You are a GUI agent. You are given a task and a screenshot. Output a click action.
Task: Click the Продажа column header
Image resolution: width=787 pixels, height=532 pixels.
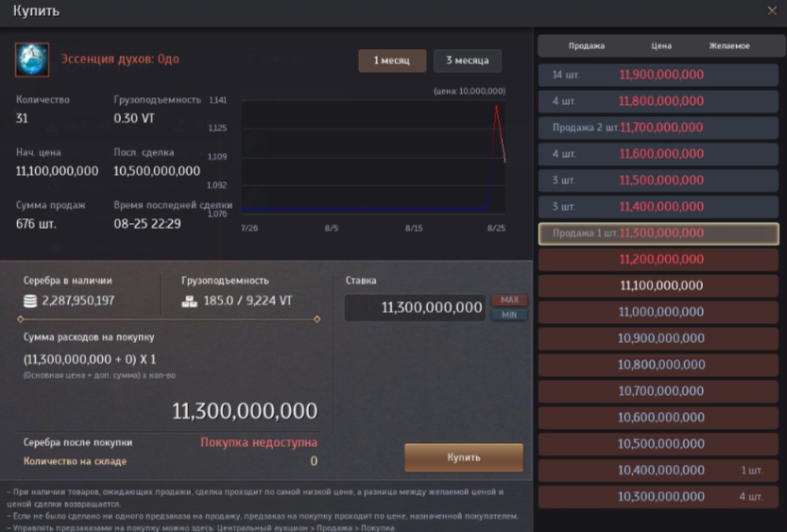[586, 45]
